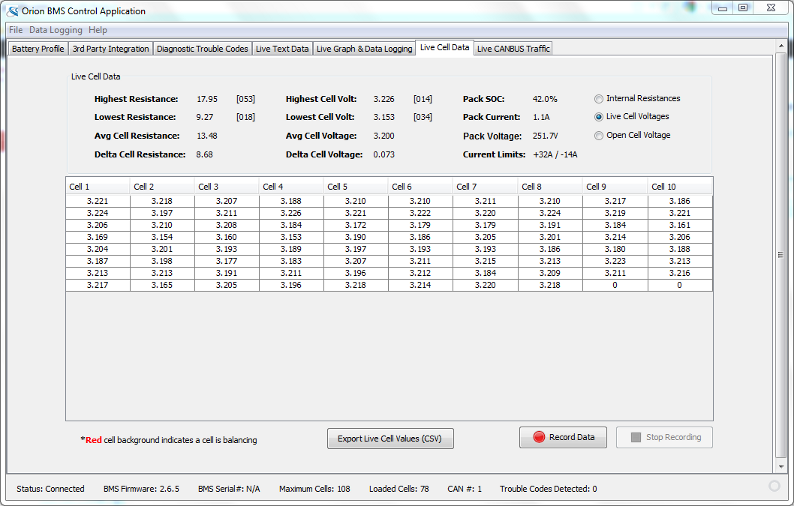Click the Cell 5 column header

[x=355, y=186]
